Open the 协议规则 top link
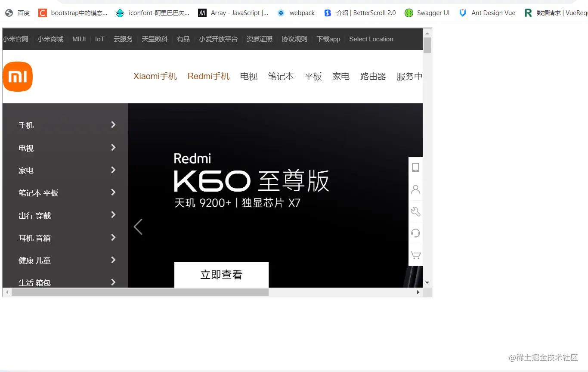Image resolution: width=588 pixels, height=372 pixels. click(294, 39)
